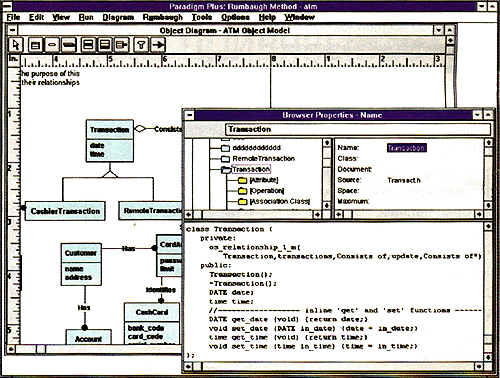Click the Transaction name field at top

pyautogui.click(x=358, y=129)
